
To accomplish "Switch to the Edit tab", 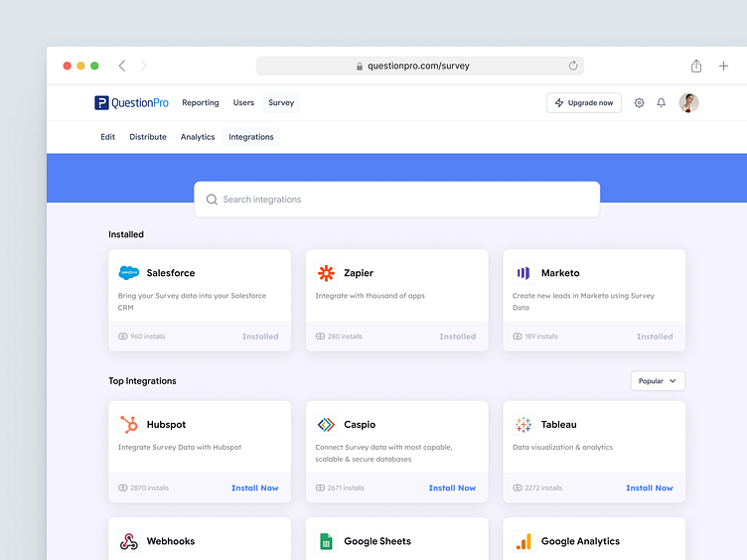I will 107,137.
